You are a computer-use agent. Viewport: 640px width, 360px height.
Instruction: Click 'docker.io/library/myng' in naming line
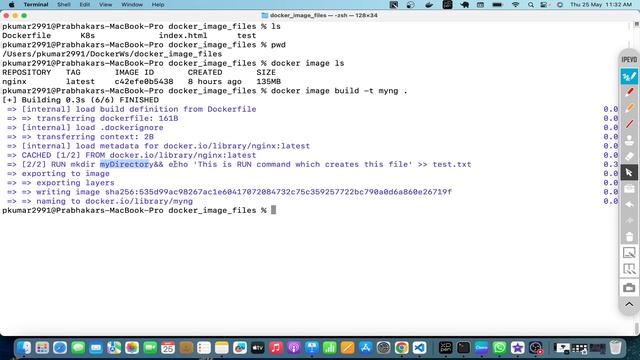click(139, 201)
